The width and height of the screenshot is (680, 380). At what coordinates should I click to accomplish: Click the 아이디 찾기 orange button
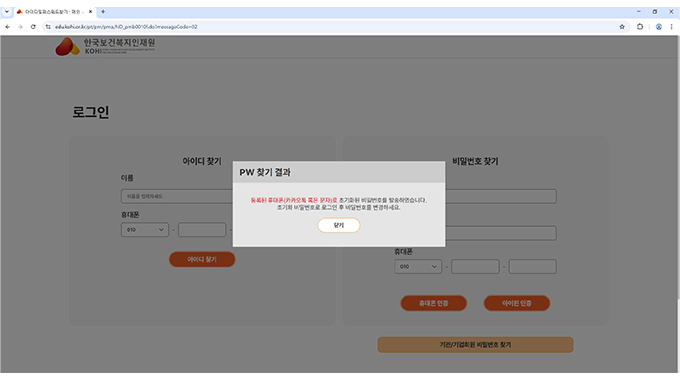click(x=202, y=259)
